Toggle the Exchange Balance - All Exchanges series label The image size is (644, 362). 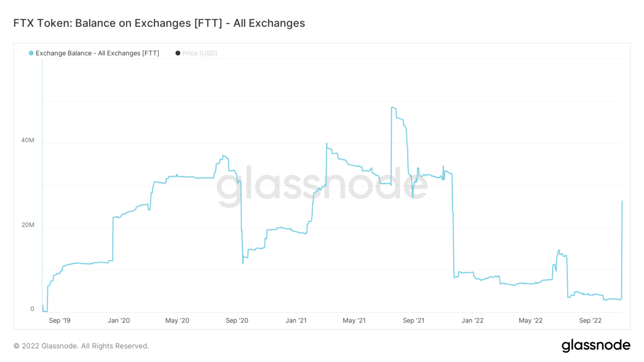click(x=97, y=53)
